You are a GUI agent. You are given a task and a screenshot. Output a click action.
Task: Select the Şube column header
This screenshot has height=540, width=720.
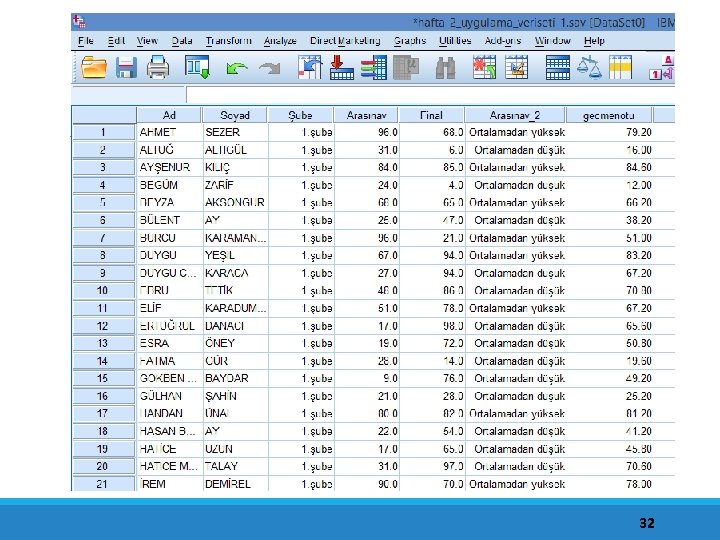tap(300, 115)
